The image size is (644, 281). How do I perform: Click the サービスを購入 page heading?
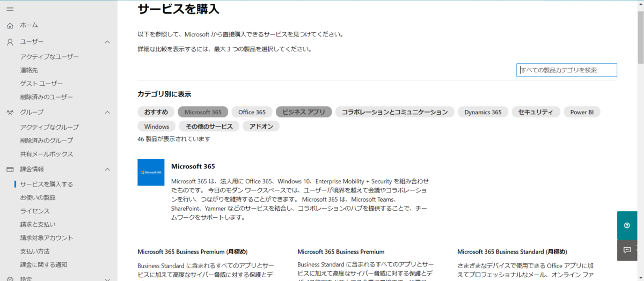[178, 9]
